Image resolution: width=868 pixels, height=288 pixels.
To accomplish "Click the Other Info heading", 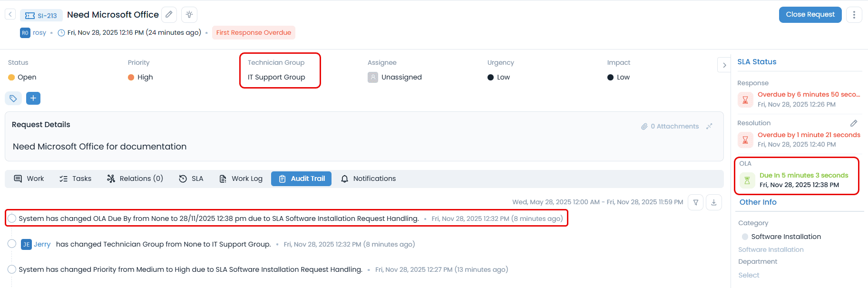I will point(758,202).
